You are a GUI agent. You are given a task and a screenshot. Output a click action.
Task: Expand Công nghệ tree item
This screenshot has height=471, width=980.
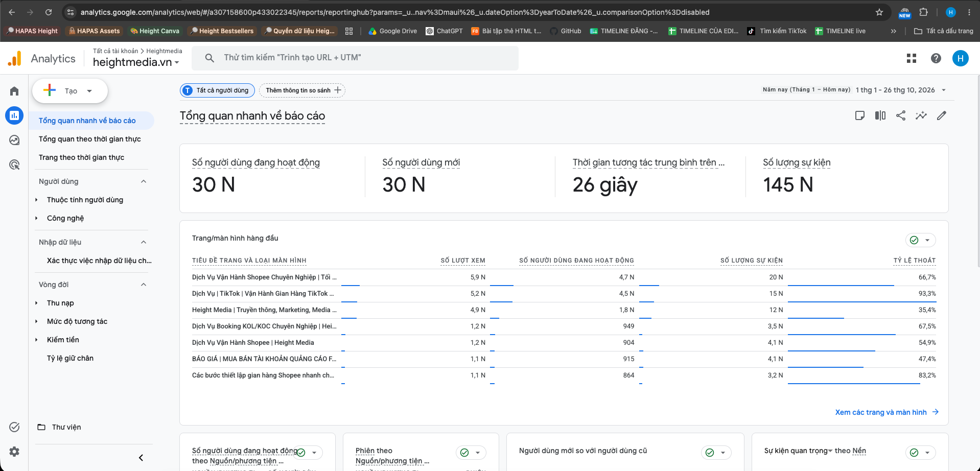pos(36,218)
